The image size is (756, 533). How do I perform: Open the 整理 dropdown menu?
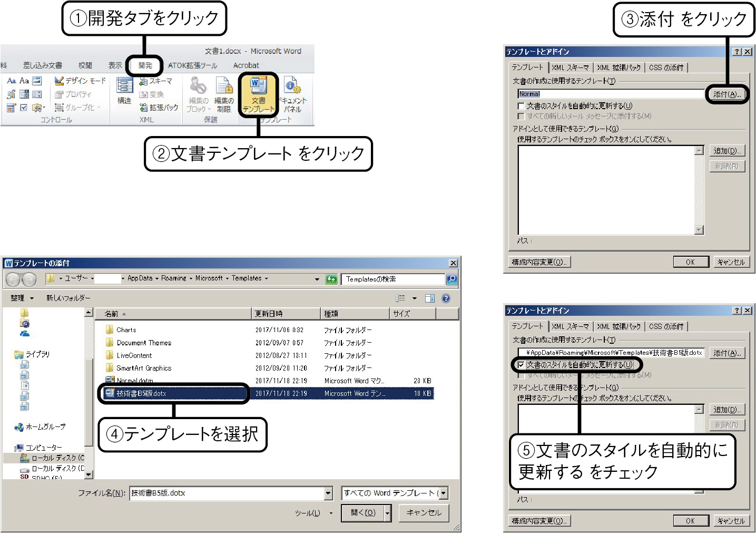click(22, 298)
